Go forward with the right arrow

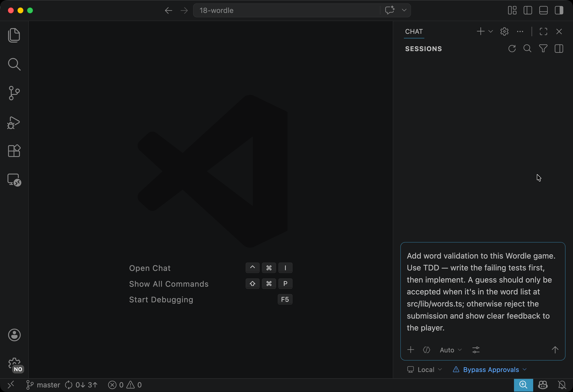pyautogui.click(x=184, y=10)
